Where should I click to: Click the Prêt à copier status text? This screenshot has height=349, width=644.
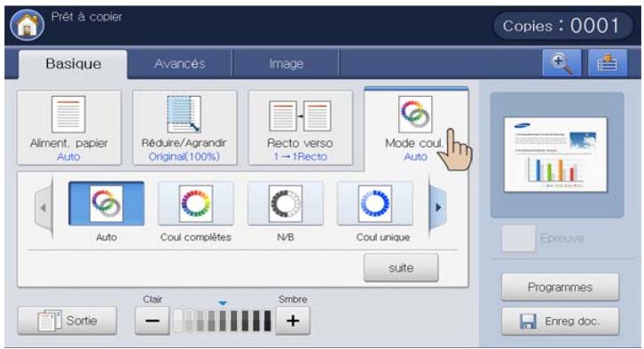click(87, 17)
